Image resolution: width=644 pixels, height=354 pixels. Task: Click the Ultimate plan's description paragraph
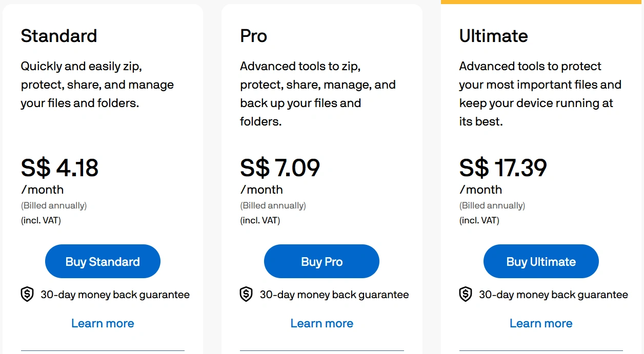coord(540,94)
